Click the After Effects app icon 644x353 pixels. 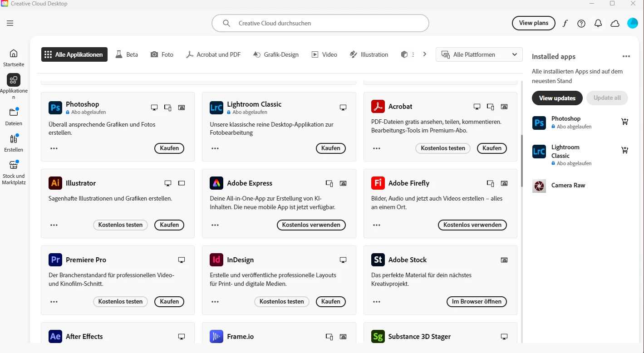[x=55, y=336]
